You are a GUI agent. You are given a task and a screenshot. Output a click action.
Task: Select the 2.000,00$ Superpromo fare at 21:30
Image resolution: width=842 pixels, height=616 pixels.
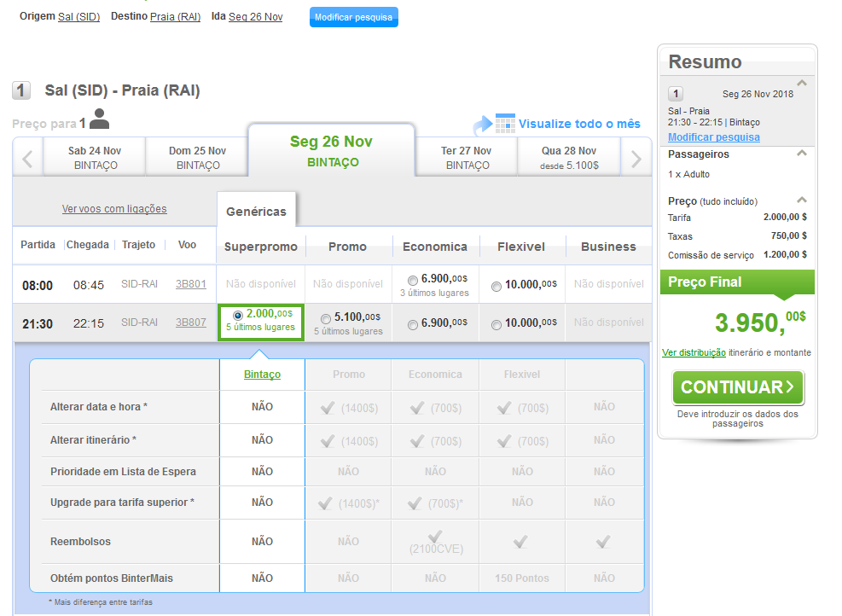tap(238, 315)
